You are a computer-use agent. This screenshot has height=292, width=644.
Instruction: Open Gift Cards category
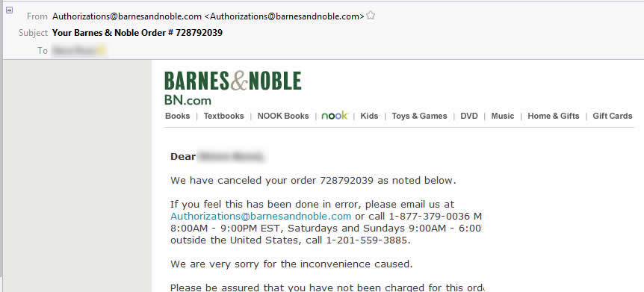click(x=613, y=116)
